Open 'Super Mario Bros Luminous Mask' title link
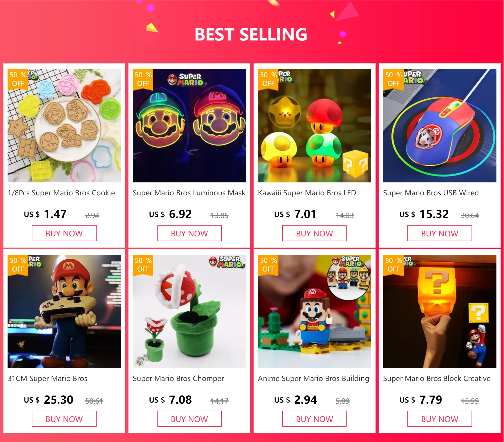The height and width of the screenshot is (442, 504). pos(189,193)
